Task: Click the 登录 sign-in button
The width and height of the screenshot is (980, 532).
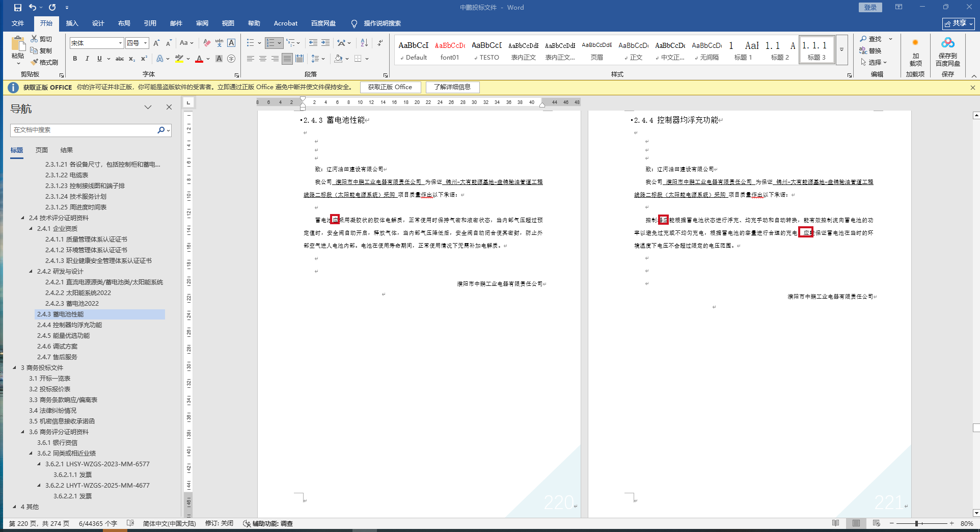Action: (x=870, y=7)
